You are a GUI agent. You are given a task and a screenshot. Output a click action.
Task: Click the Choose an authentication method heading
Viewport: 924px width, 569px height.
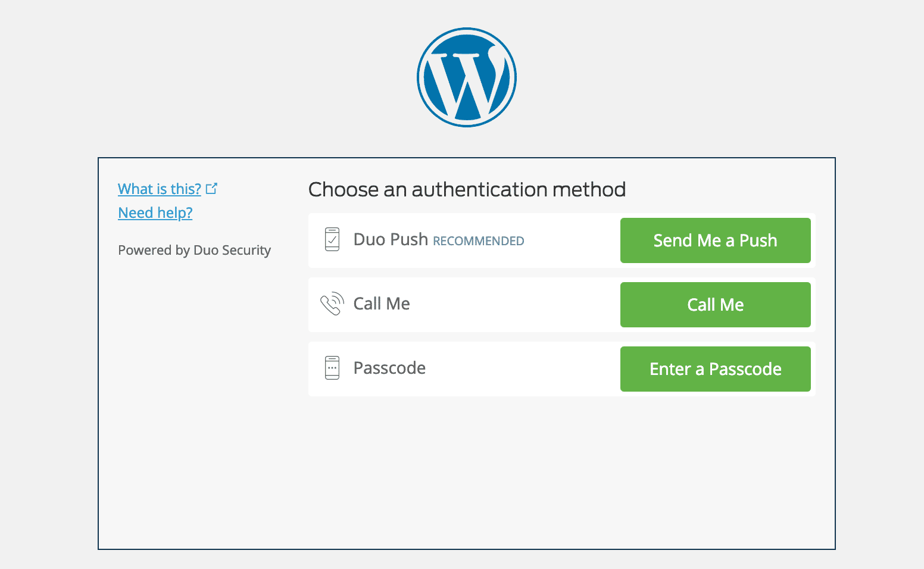[x=467, y=189]
